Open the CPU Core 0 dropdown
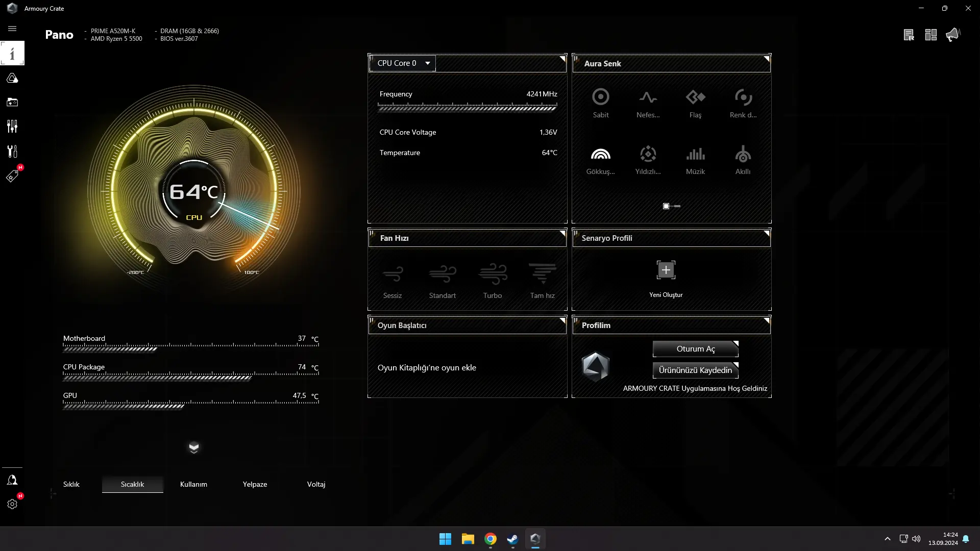Screen dimensions: 980x551 click(x=402, y=63)
